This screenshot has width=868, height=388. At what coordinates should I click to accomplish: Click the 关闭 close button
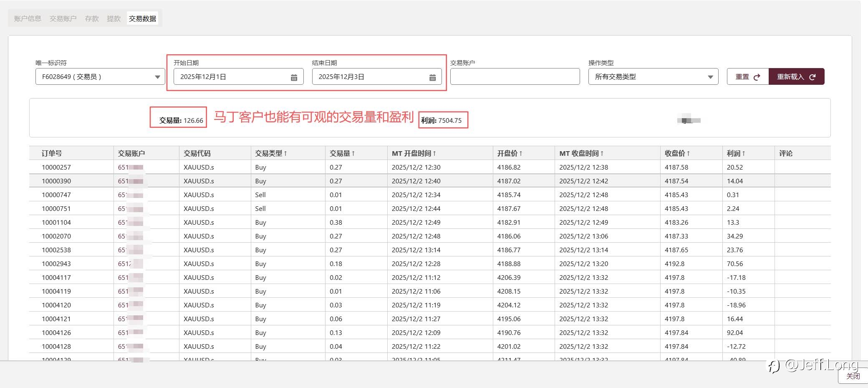click(853, 376)
